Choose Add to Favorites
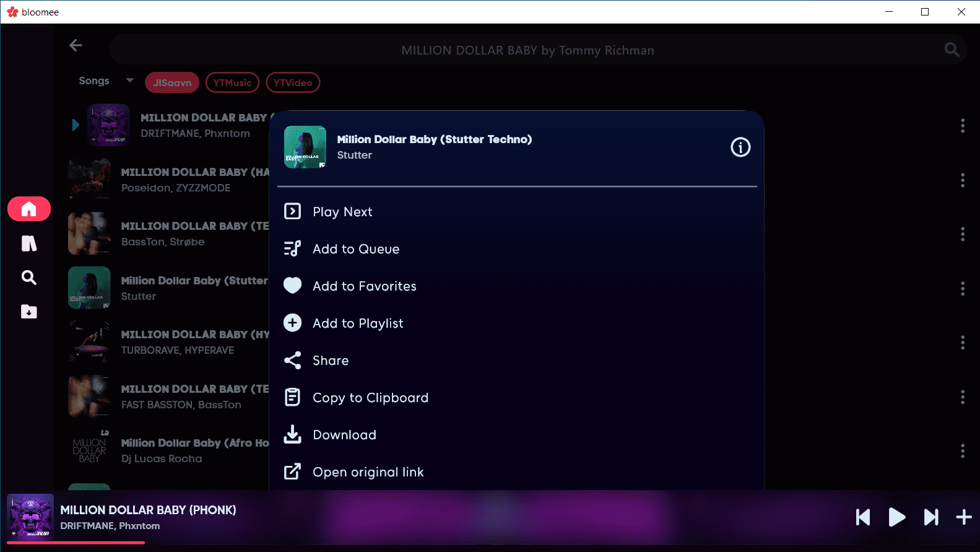The image size is (980, 552). click(517, 286)
